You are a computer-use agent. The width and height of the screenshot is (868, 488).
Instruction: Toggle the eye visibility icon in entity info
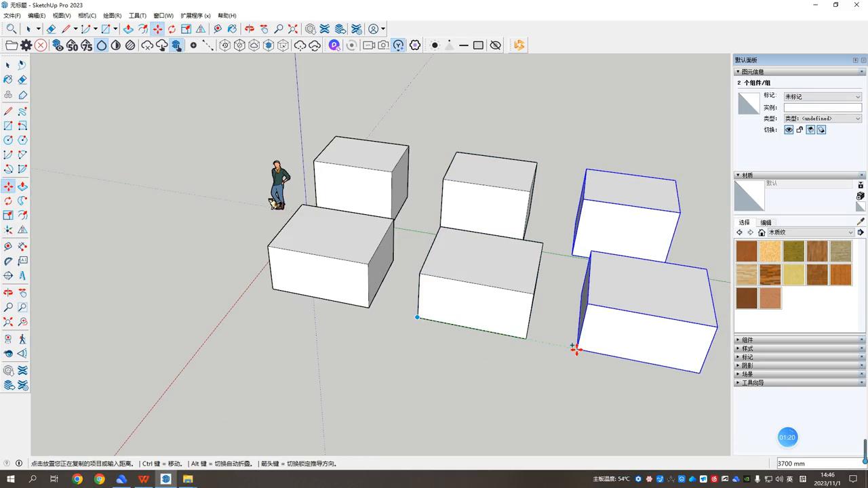click(789, 130)
